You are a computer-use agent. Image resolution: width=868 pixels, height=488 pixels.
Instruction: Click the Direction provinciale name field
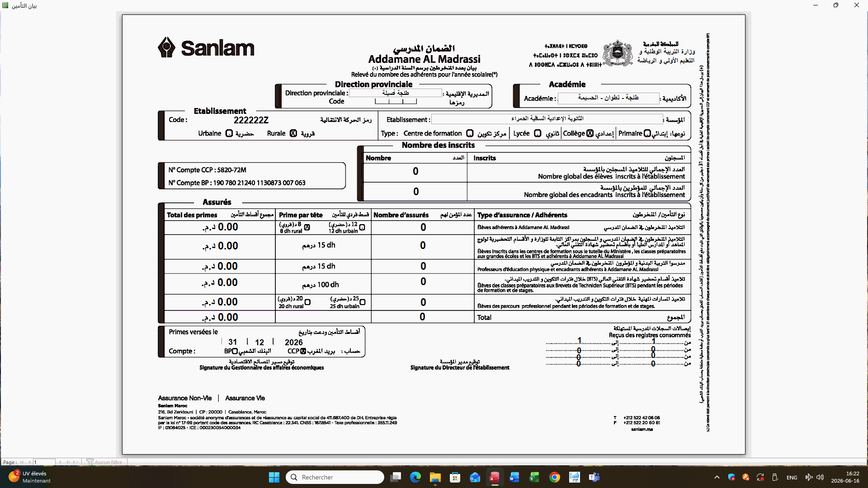click(x=396, y=93)
